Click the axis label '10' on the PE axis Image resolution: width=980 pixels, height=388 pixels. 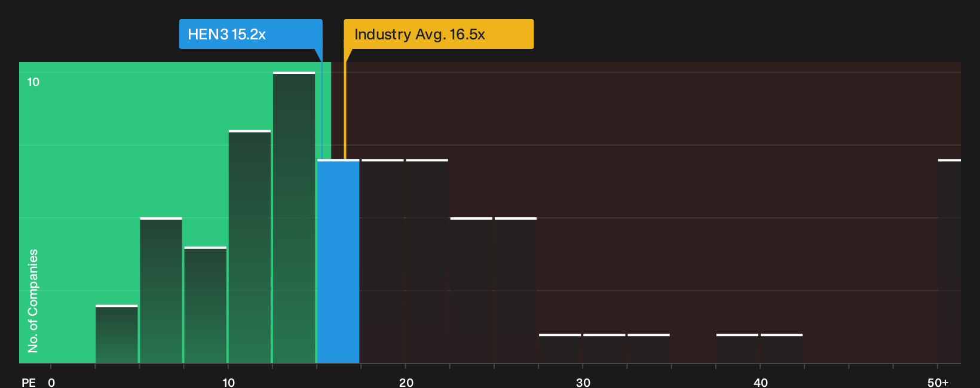(x=228, y=382)
